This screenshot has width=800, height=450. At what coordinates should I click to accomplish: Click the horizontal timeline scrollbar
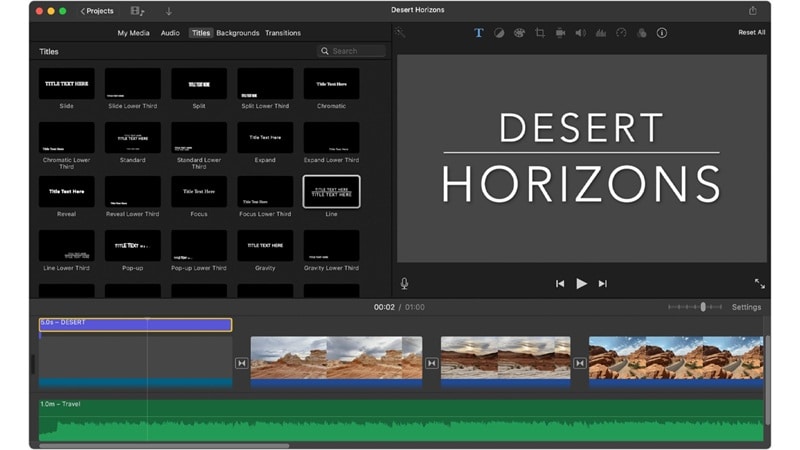(164, 445)
